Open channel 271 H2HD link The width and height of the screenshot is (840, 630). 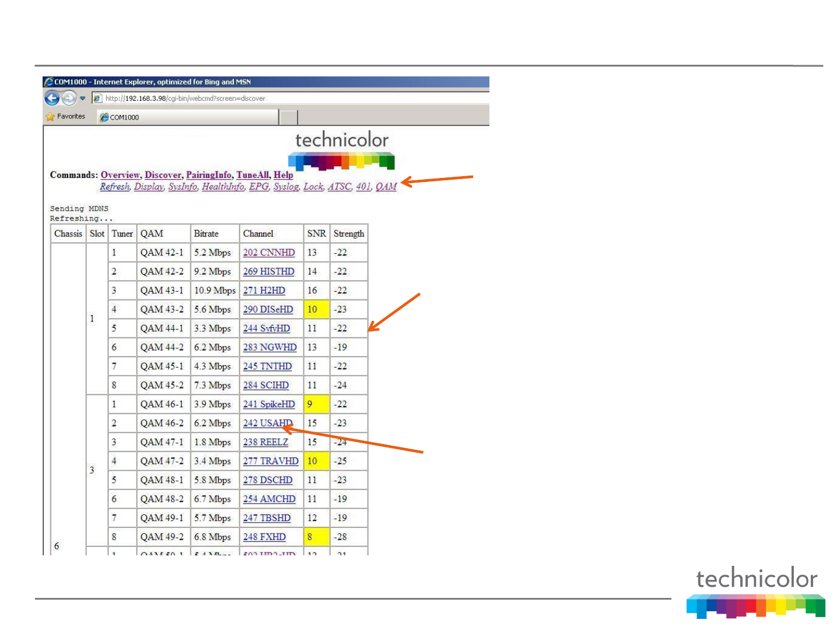tap(264, 290)
